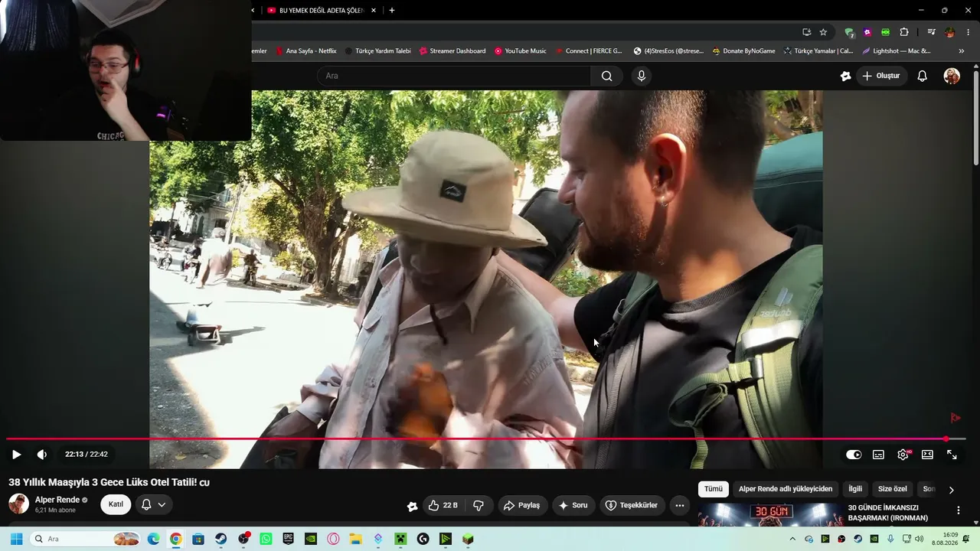The height and width of the screenshot is (551, 980).
Task: Open the Chrome profile avatar
Action: point(949,32)
